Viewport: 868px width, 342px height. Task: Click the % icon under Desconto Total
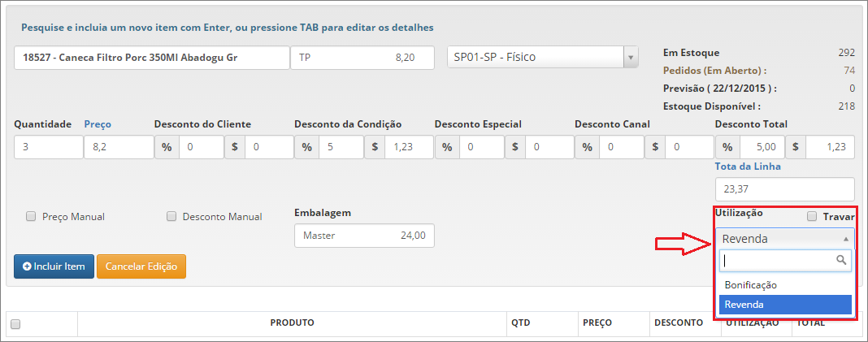(x=727, y=147)
